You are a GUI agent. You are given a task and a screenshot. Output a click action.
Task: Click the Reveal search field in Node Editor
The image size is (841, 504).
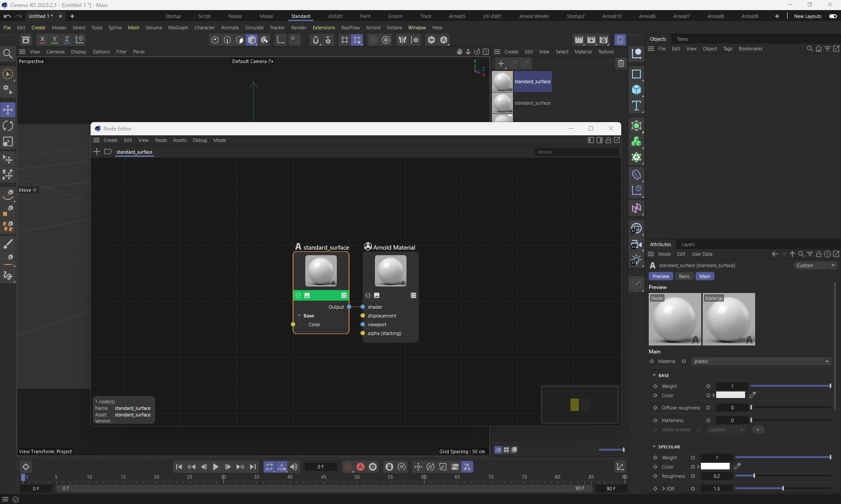[576, 152]
